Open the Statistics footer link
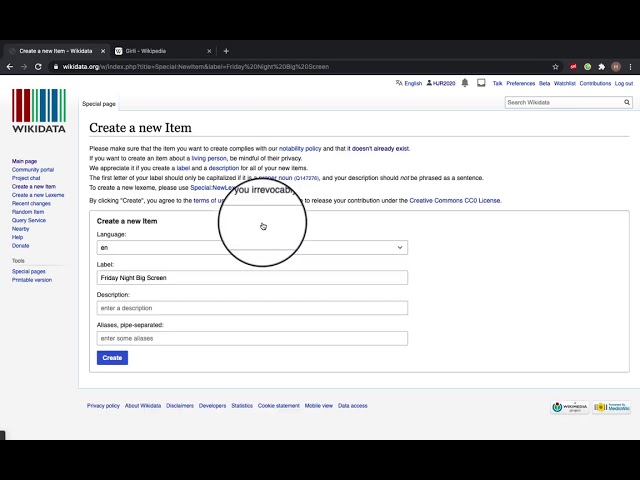This screenshot has width=640, height=480. coord(242,406)
